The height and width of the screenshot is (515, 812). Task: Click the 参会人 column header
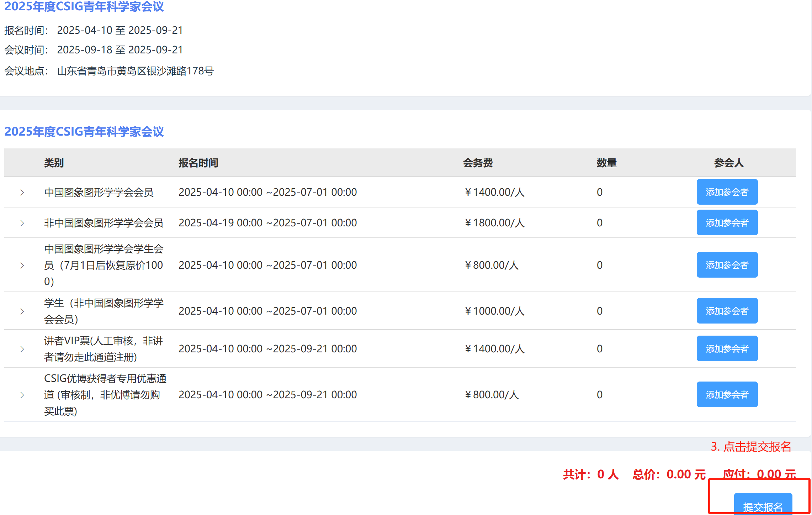click(x=728, y=163)
